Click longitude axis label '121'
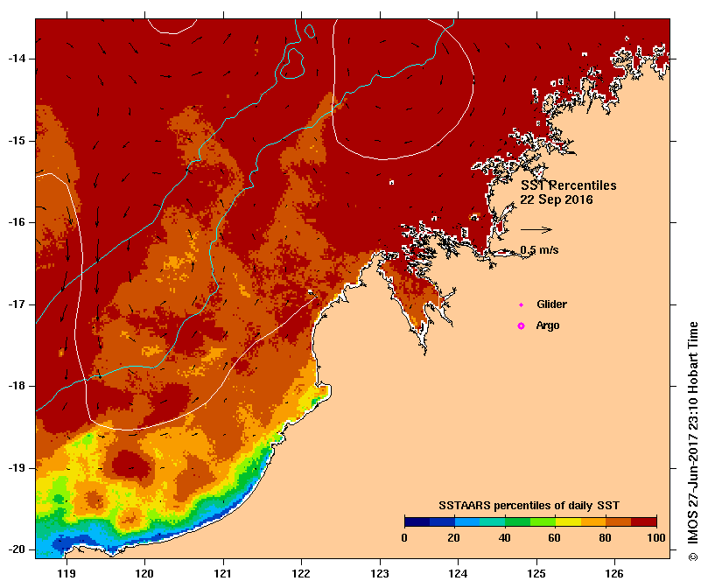This screenshot has width=708, height=588. [x=222, y=573]
